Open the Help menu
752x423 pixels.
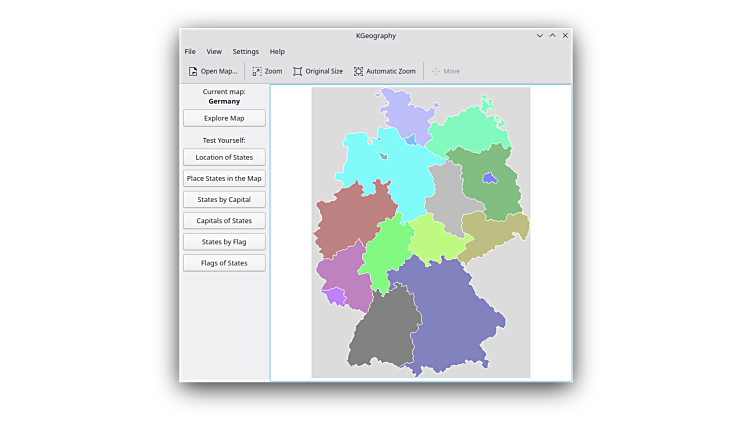pos(277,52)
